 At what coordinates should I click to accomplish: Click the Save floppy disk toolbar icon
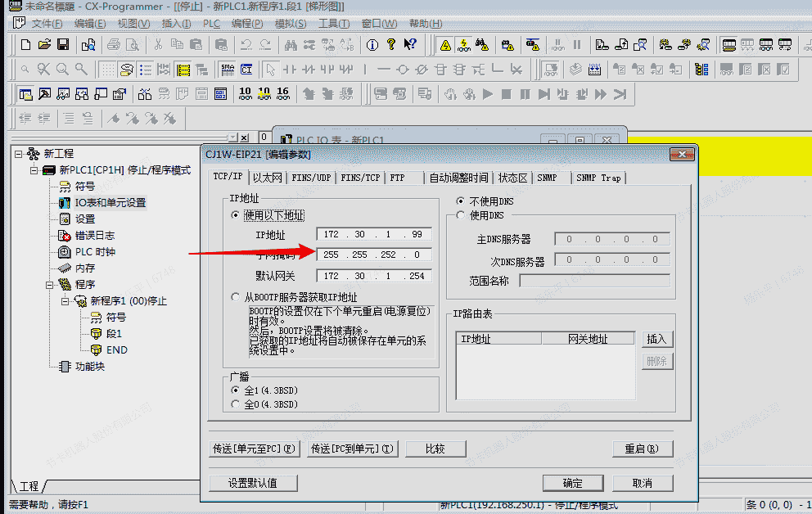tap(62, 44)
